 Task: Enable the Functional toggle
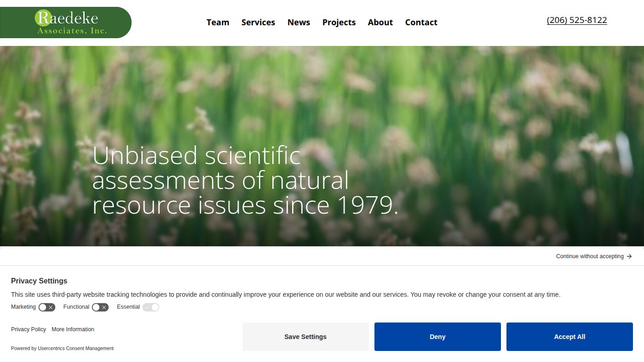coord(100,307)
